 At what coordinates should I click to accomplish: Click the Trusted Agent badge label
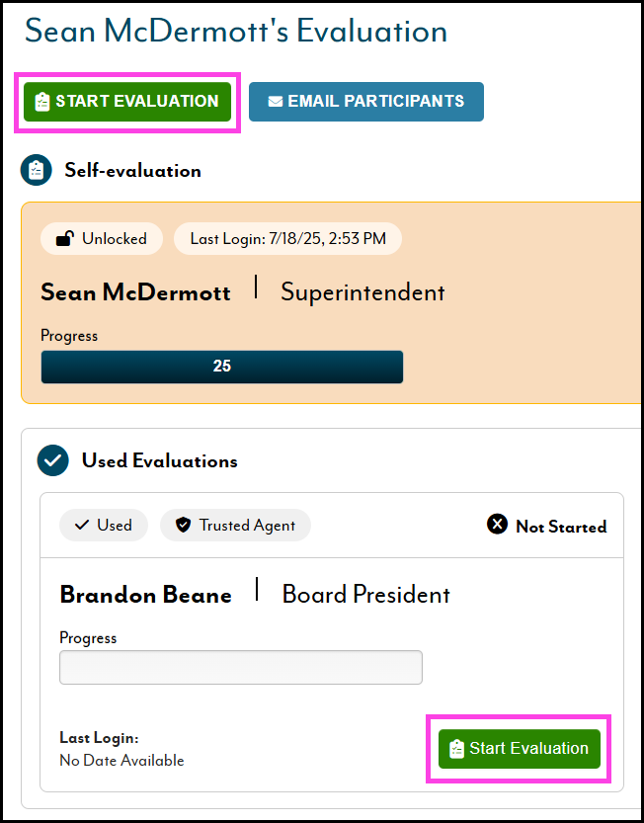[247, 526]
